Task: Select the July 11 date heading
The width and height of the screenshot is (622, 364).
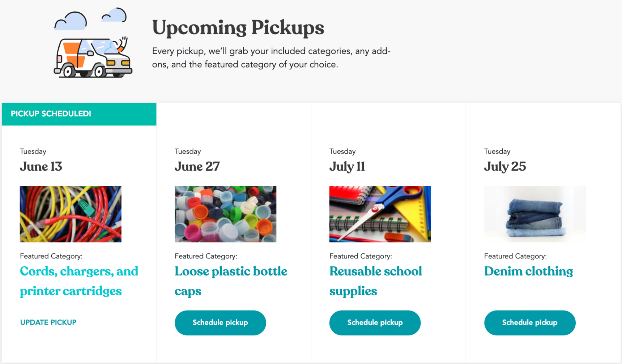Action: (x=347, y=166)
